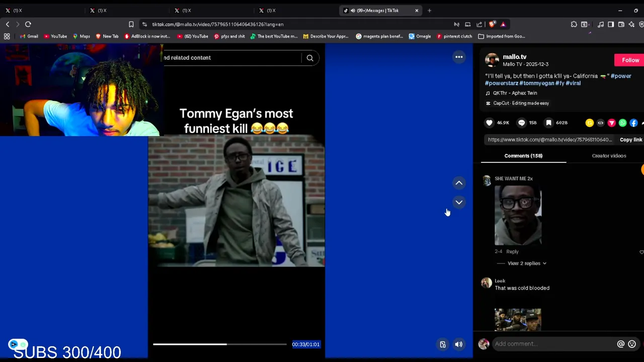Viewport: 644px width, 362px height.
Task: Open Brave Shields lion icon
Action: coord(492,24)
